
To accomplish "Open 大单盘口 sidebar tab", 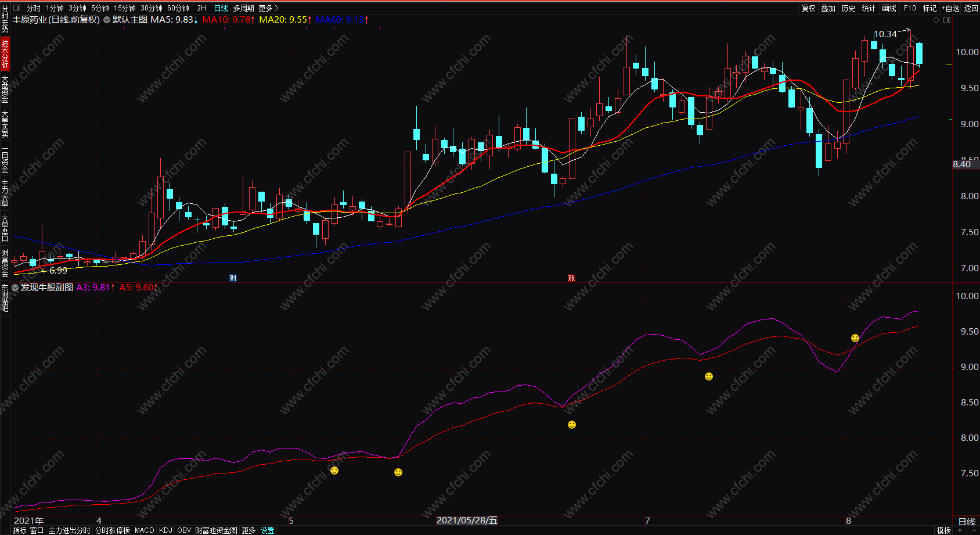I will (5, 228).
